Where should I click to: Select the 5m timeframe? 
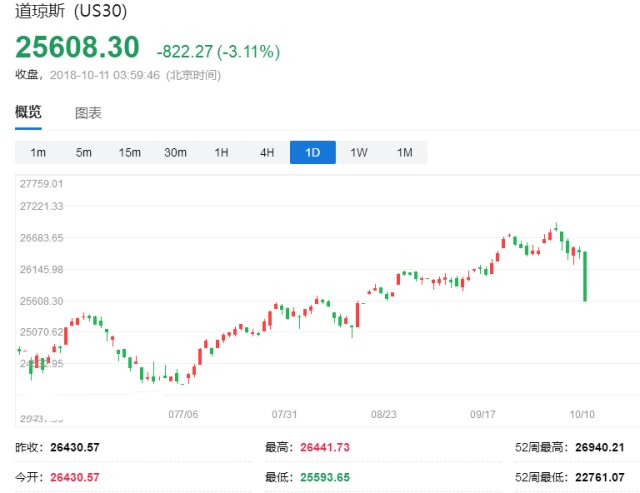(x=84, y=152)
